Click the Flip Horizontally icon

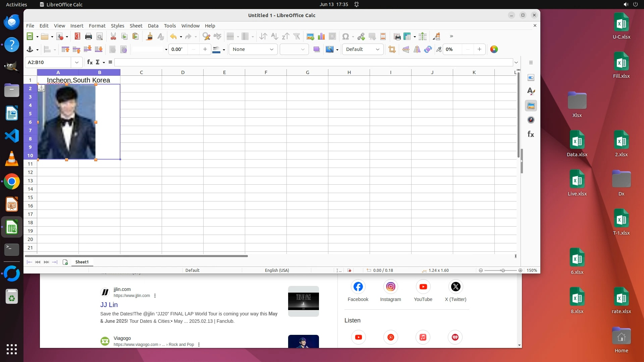417,50
